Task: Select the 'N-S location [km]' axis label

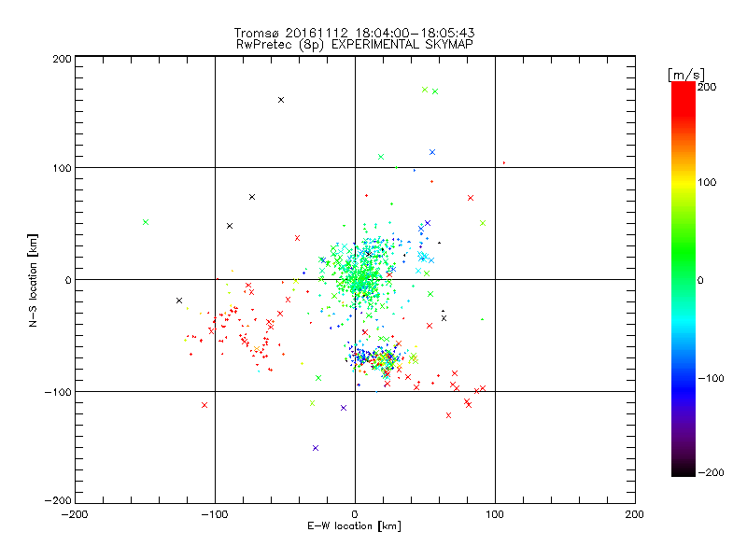Action: coord(33,280)
